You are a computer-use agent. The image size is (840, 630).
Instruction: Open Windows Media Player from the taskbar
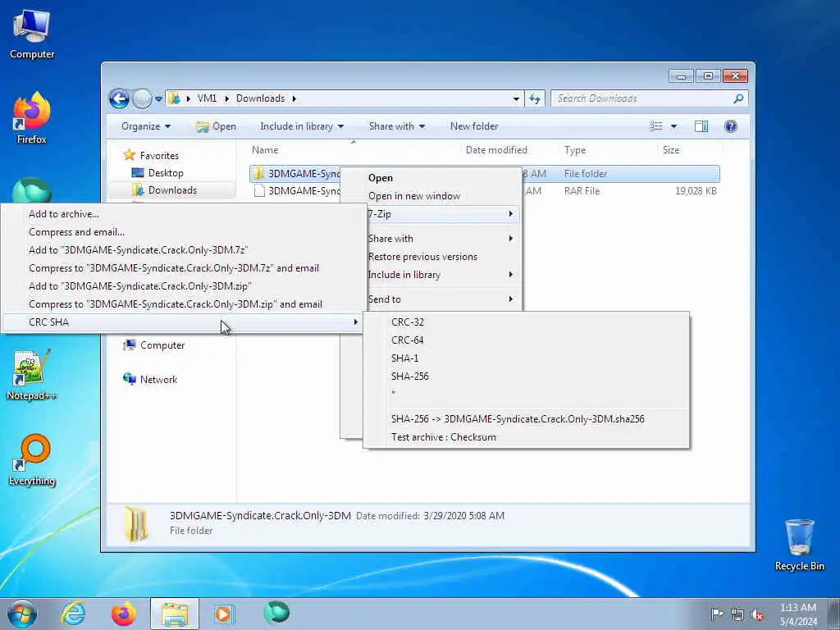[x=223, y=614]
